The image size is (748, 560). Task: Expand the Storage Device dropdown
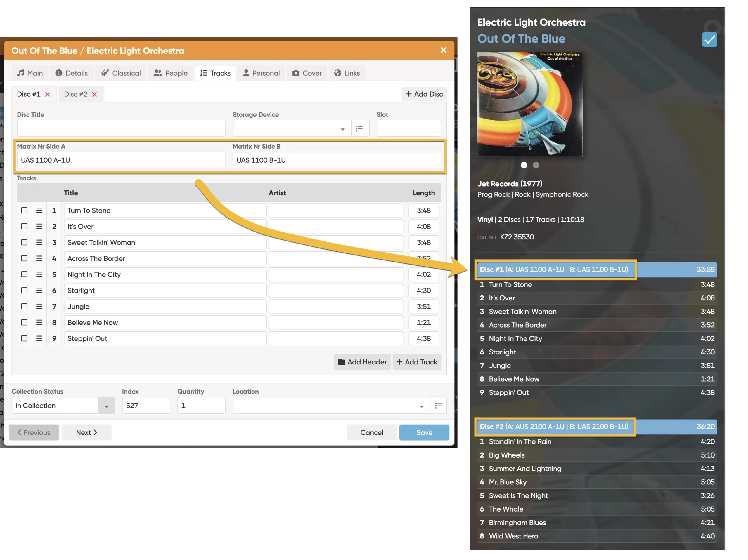point(342,129)
